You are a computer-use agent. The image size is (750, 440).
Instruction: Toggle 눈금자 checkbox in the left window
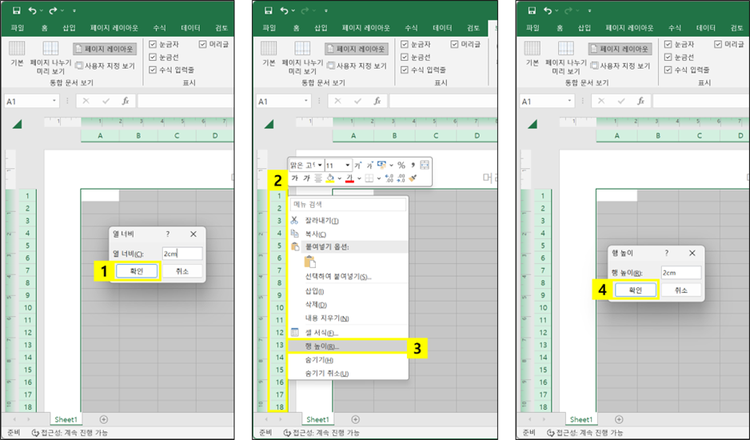[x=153, y=44]
